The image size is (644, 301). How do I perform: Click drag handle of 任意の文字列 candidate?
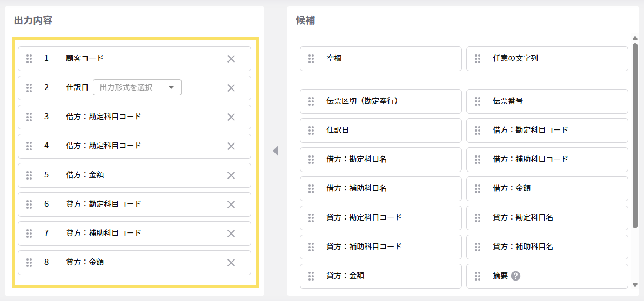(478, 59)
